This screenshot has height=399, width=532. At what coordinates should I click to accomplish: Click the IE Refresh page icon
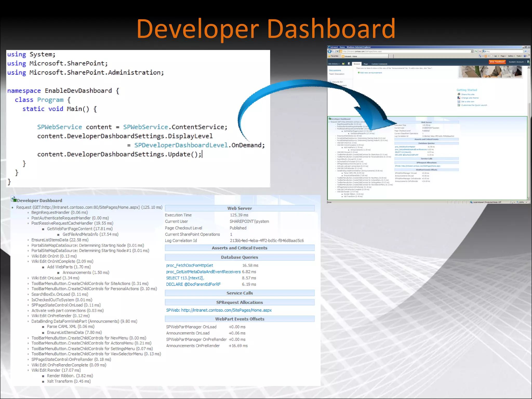point(476,51)
